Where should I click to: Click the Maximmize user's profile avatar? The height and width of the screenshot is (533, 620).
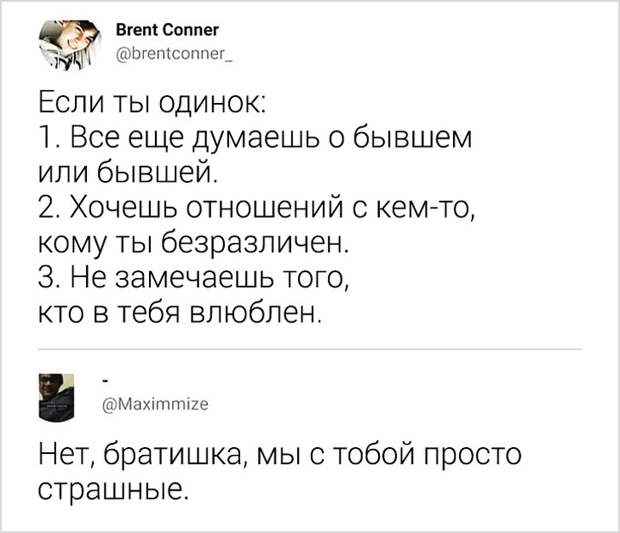56,397
